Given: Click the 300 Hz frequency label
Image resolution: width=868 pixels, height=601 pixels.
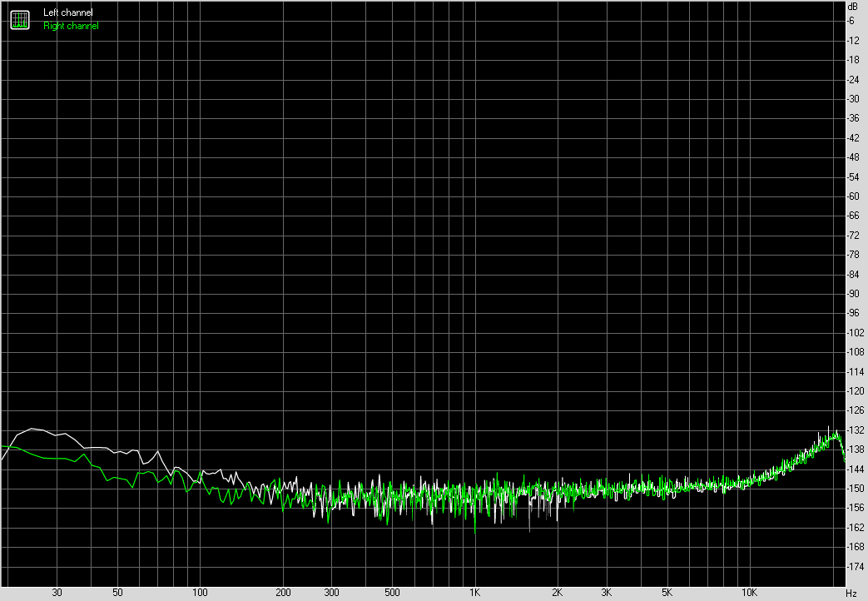Looking at the screenshot, I should 331,593.
